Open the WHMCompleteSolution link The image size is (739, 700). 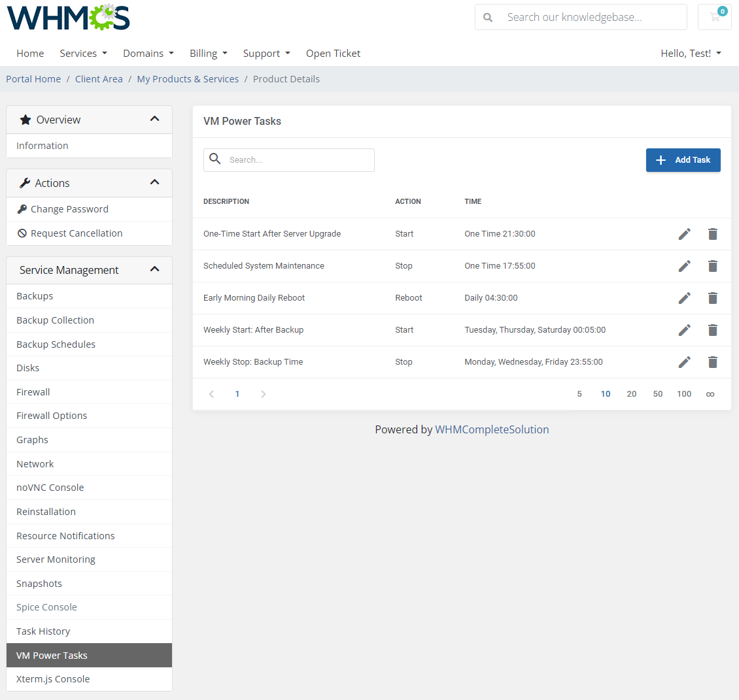(x=492, y=429)
